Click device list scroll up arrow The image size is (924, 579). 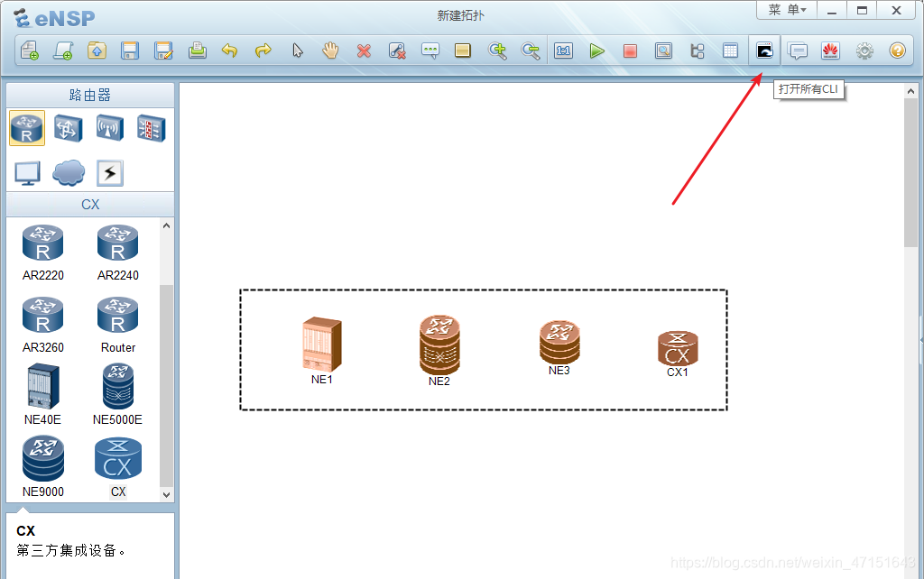click(166, 225)
